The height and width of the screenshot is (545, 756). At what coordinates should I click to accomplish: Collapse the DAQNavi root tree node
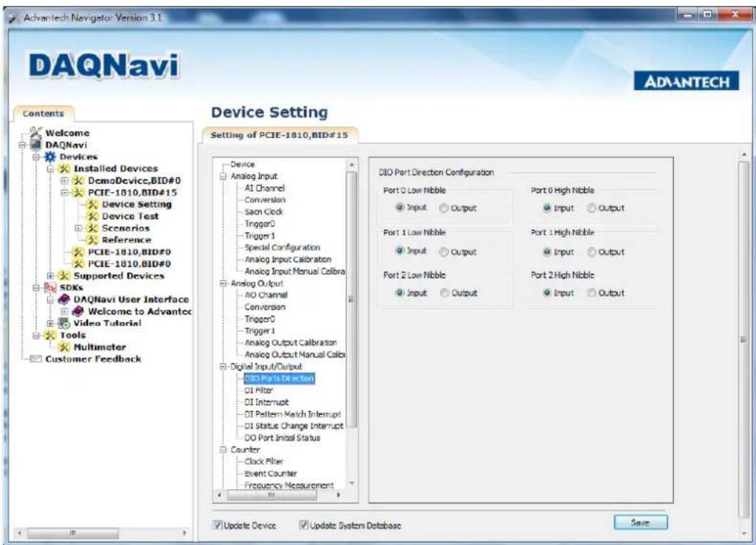click(x=22, y=144)
